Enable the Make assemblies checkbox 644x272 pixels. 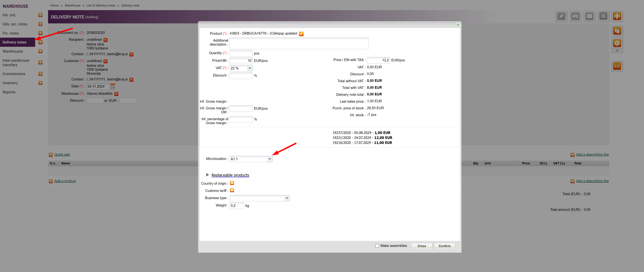377,246
